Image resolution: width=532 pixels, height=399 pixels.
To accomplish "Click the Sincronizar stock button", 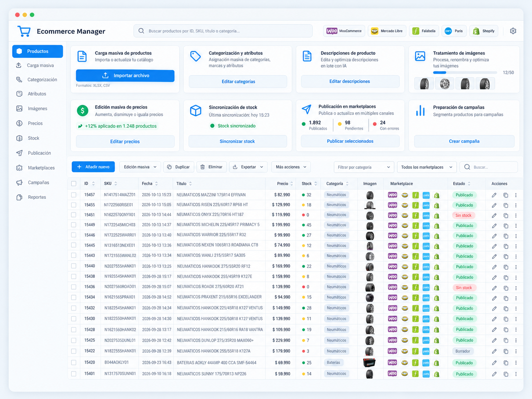I will 237,141.
